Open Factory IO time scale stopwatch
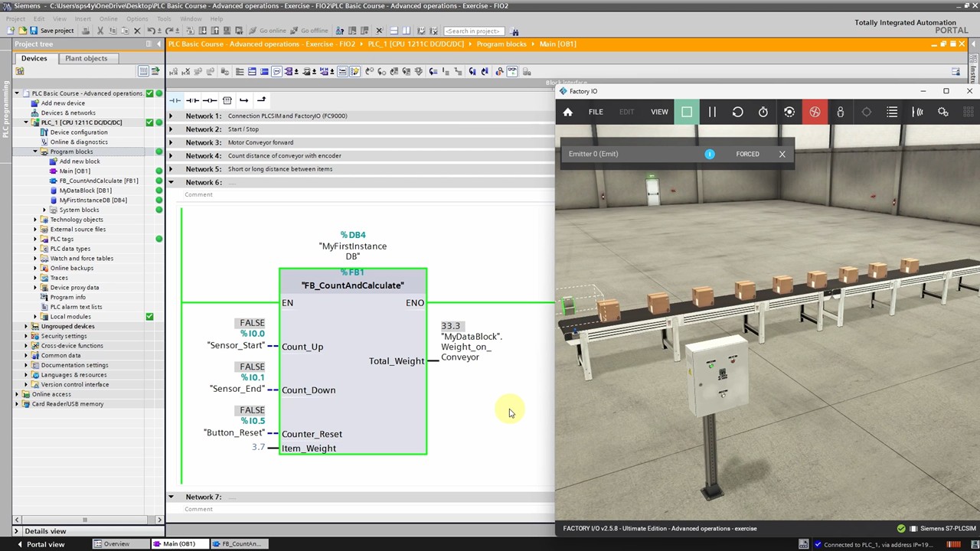This screenshot has width=980, height=551. pyautogui.click(x=763, y=112)
